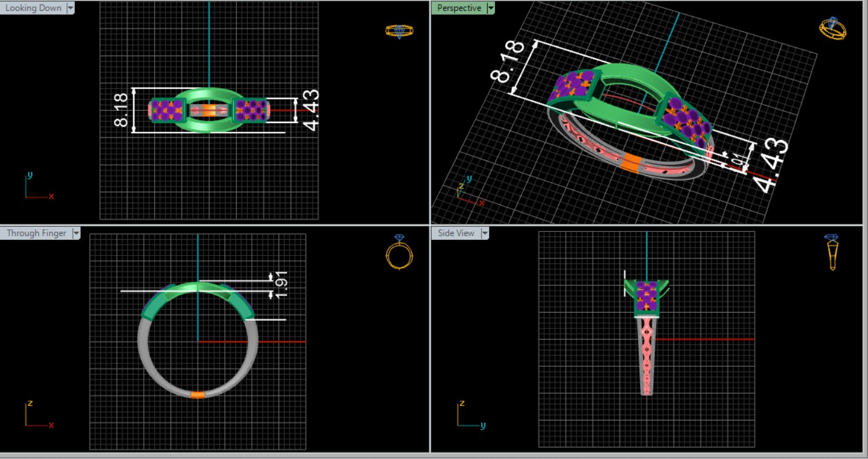Click the yellow ring icon in Perspective viewport

[832, 28]
